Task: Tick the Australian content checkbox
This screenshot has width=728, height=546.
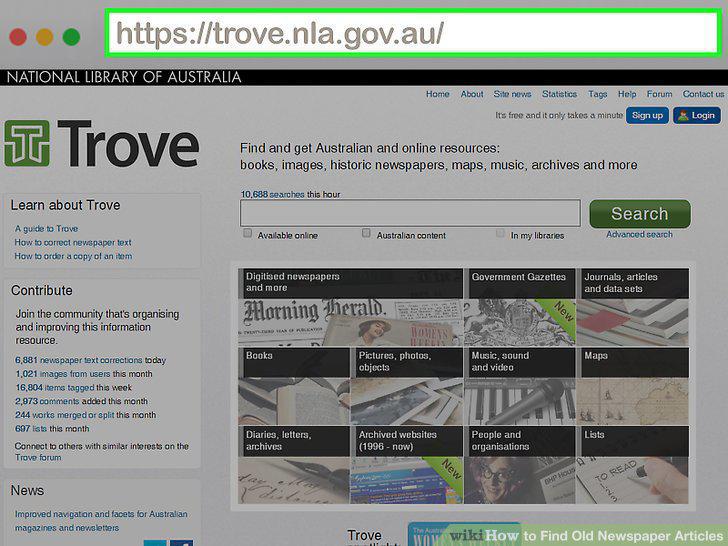Action: (x=366, y=233)
